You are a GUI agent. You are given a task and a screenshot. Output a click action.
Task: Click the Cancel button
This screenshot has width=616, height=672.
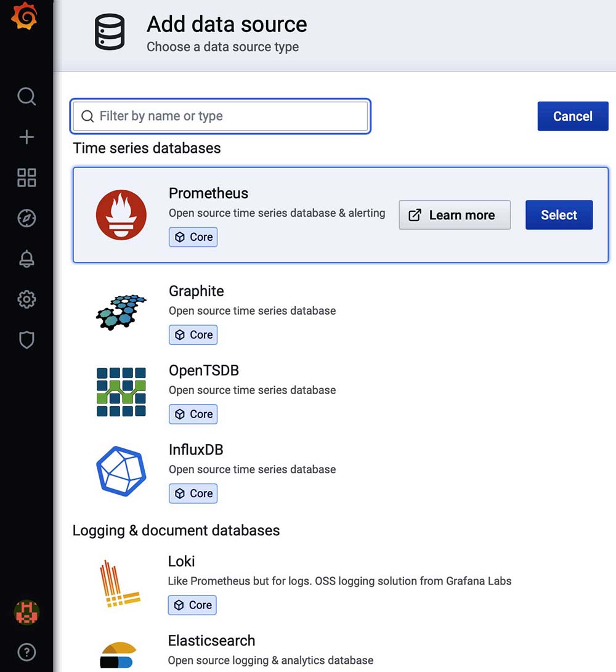572,116
